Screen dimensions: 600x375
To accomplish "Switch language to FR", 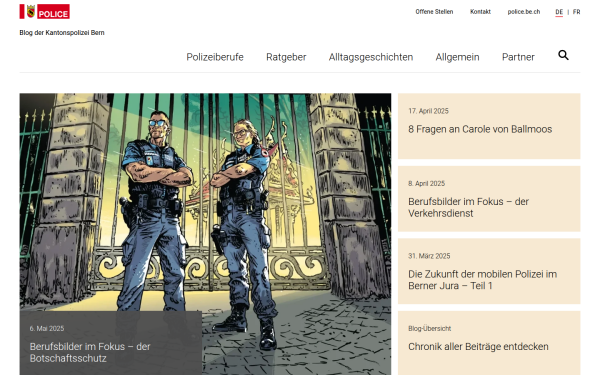I will 576,12.
